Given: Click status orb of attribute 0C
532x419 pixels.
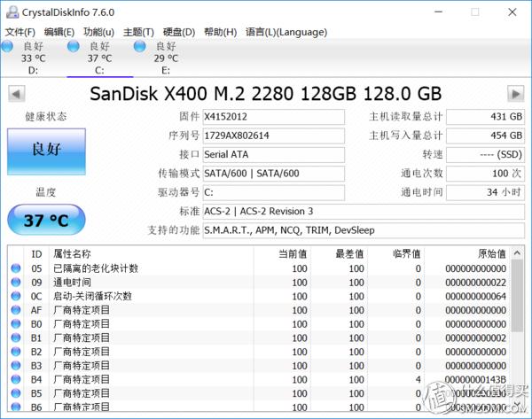Looking at the screenshot, I should (16, 296).
